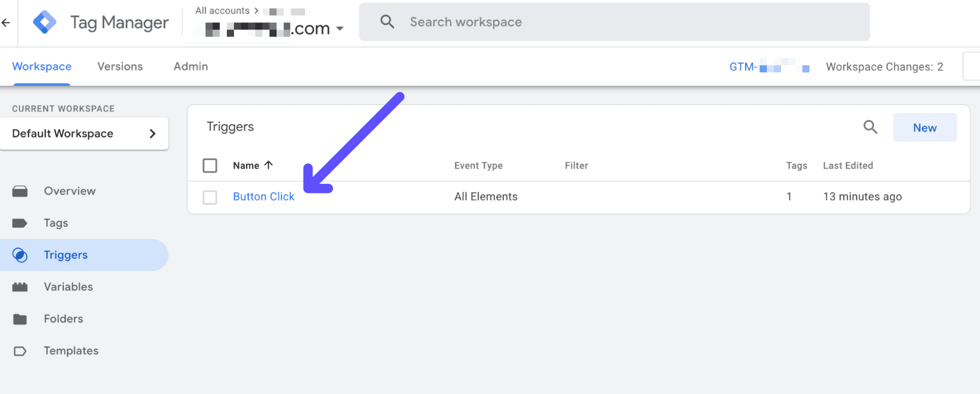Select Triggers in the sidebar
Image resolution: width=980 pixels, height=394 pixels.
pyautogui.click(x=65, y=255)
